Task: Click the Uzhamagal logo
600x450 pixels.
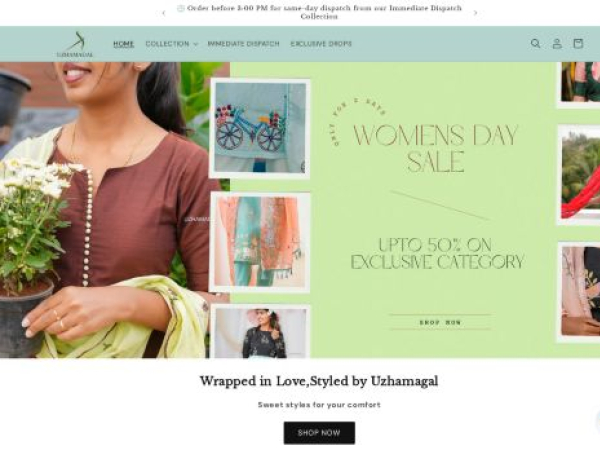Action: pos(75,44)
